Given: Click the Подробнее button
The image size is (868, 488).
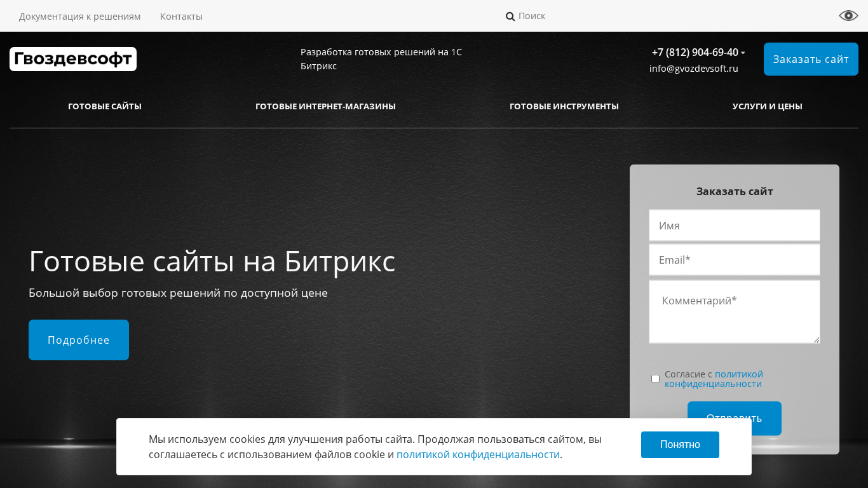Looking at the screenshot, I should click(79, 340).
